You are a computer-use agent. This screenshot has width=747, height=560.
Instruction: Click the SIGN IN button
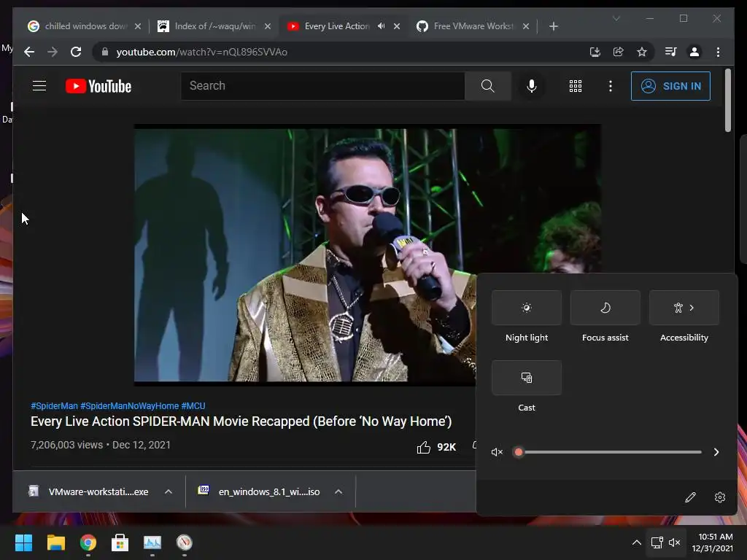(x=670, y=86)
